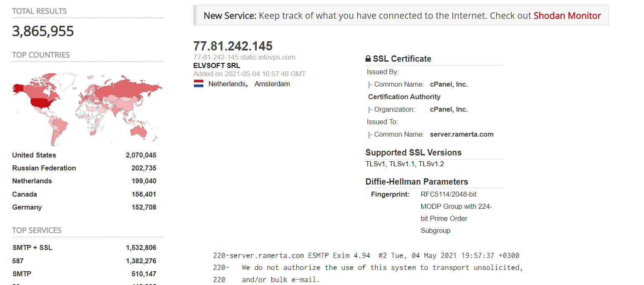The width and height of the screenshot is (644, 285).
Task: Filter results by United States
Action: [34, 155]
